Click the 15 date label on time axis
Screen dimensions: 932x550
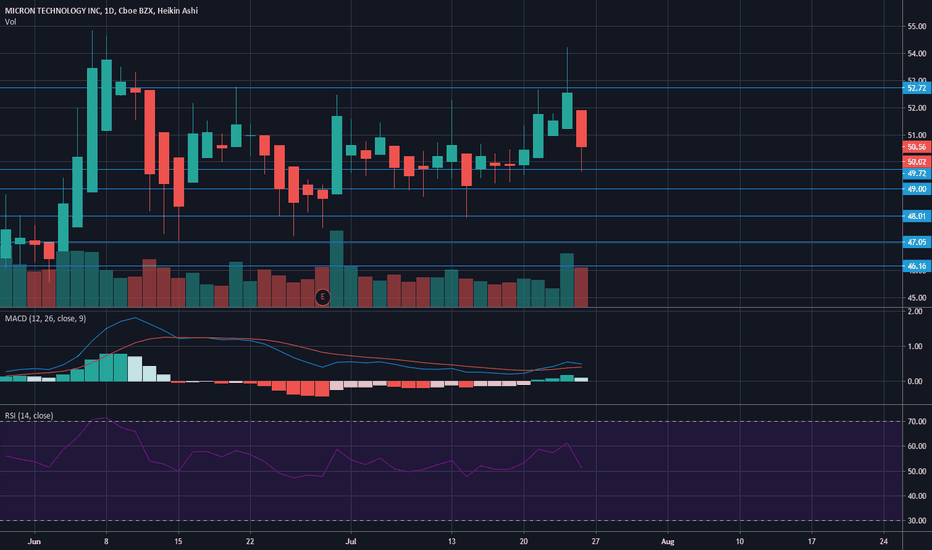[x=178, y=542]
